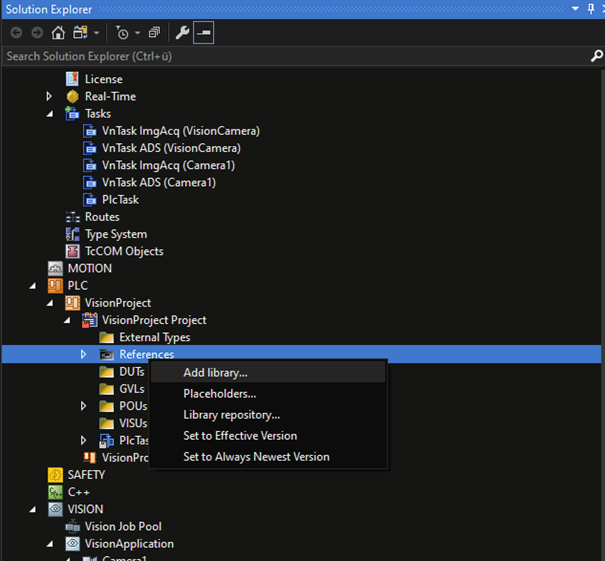Choose Add library... from context menu

[x=268, y=373]
